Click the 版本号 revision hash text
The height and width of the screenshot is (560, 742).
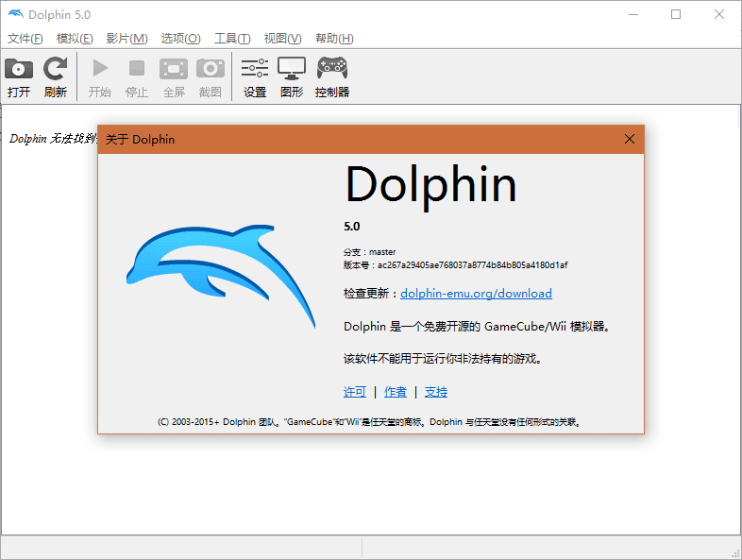455,265
